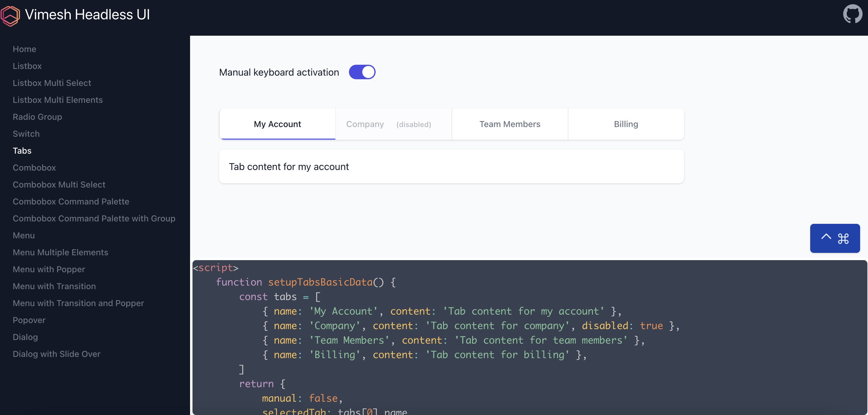Viewport: 868px width, 415px height.
Task: Navigate to Radio Group example
Action: pyautogui.click(x=37, y=117)
